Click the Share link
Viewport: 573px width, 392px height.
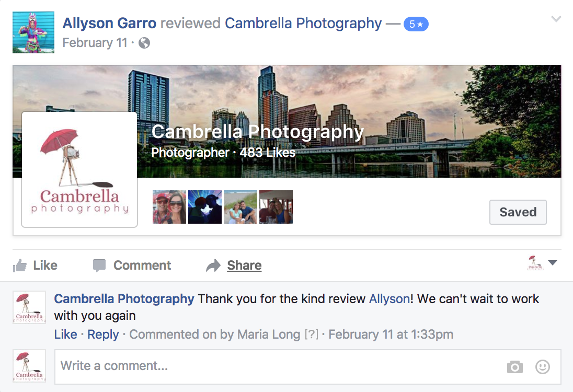[244, 265]
